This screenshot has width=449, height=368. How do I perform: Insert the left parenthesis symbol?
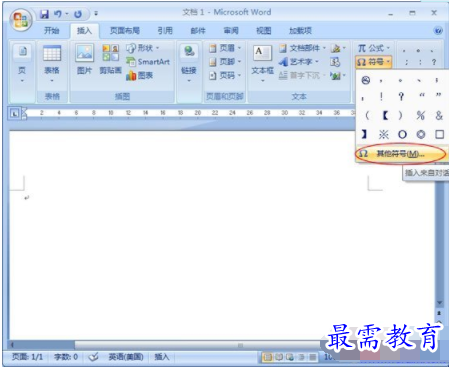[x=367, y=116]
